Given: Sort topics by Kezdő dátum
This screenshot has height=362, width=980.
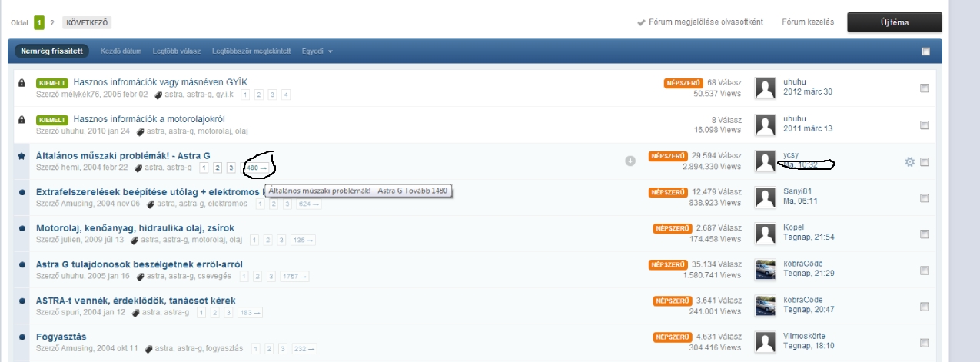Looking at the screenshot, I should (x=121, y=51).
